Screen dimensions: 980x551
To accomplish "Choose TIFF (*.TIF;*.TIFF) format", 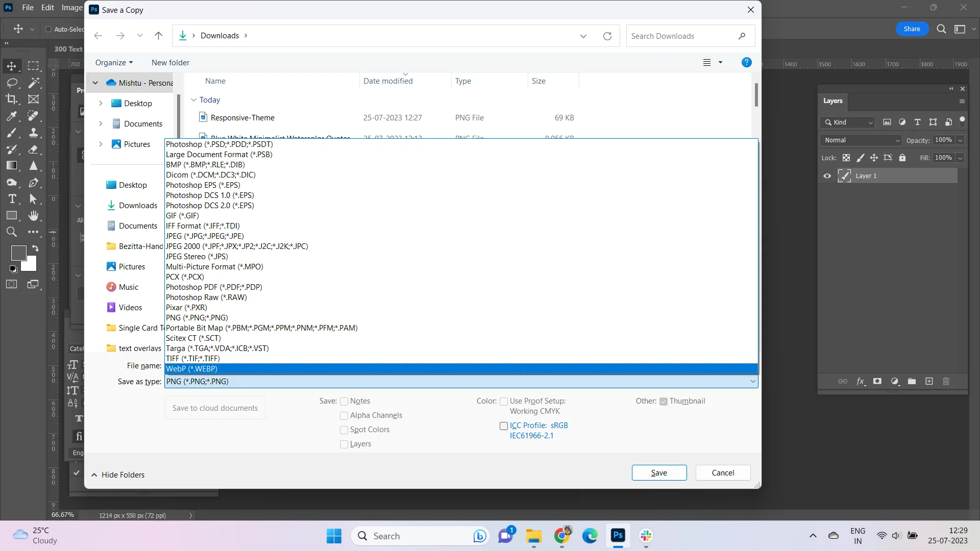I will [461, 358].
